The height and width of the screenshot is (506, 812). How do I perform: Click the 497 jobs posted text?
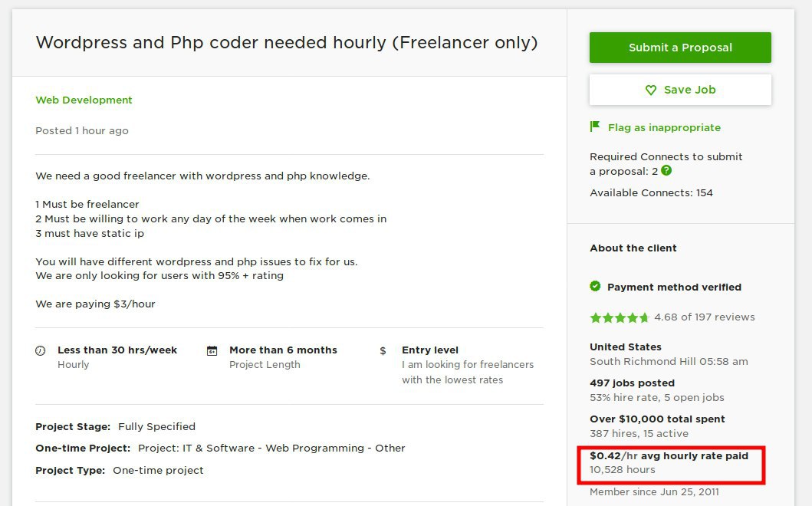(x=632, y=383)
